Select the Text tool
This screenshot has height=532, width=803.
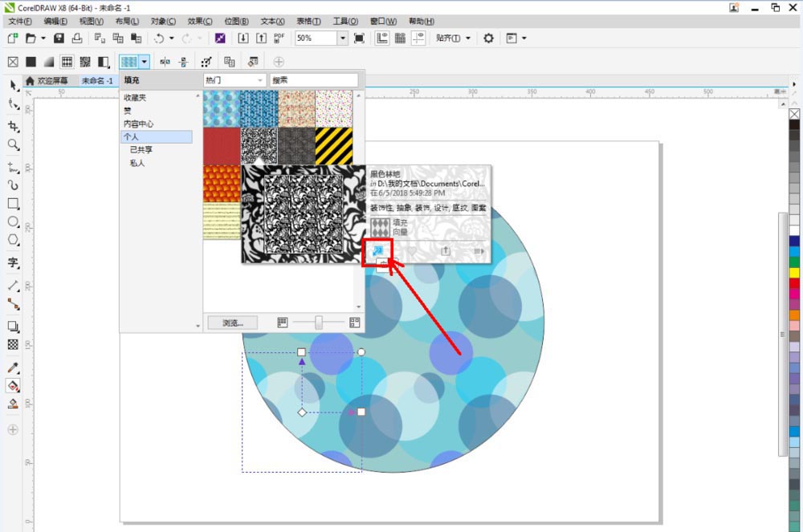[x=14, y=263]
